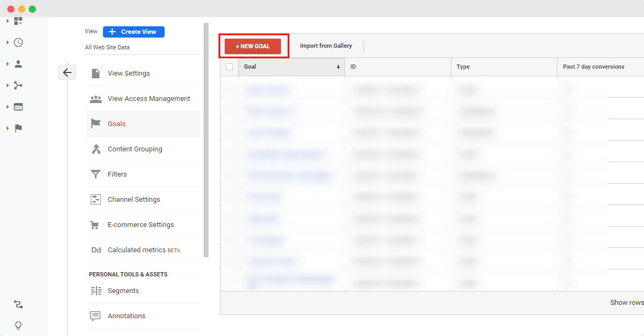Click the Create View button
The height and width of the screenshot is (336, 644).
tap(133, 32)
